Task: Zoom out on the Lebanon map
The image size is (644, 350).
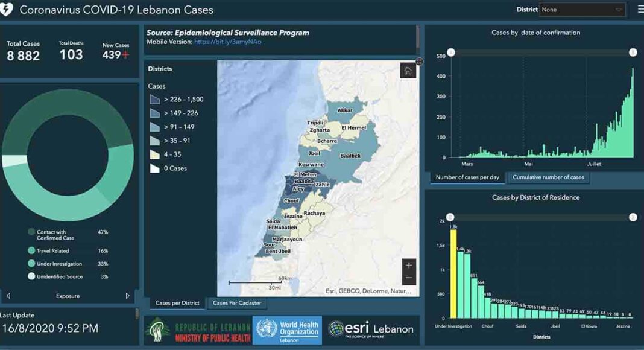Action: (x=409, y=278)
